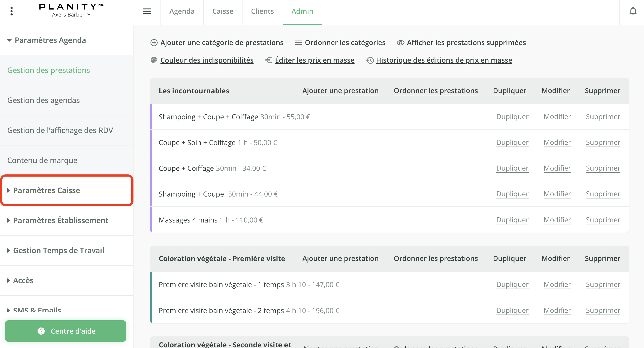
Task: Expand the Paramètres Caisse section
Action: 46,190
